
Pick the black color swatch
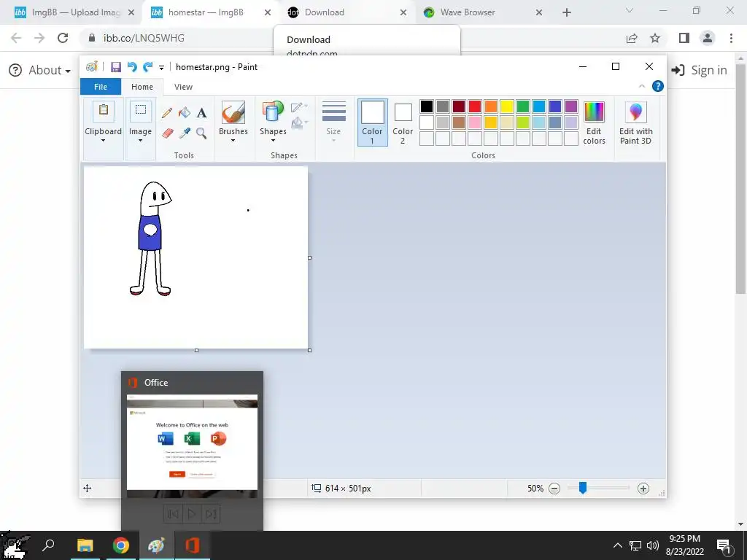click(426, 106)
